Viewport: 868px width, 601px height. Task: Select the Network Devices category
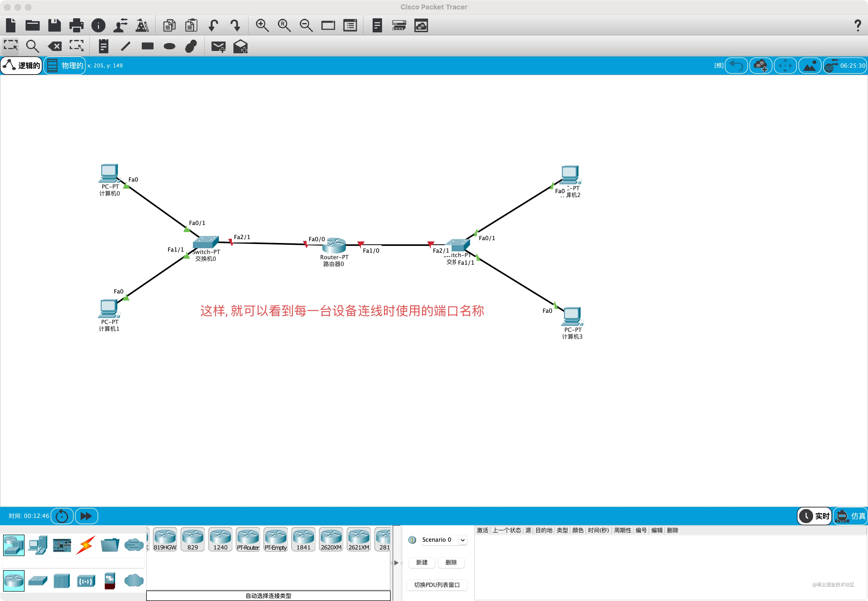[x=14, y=545]
